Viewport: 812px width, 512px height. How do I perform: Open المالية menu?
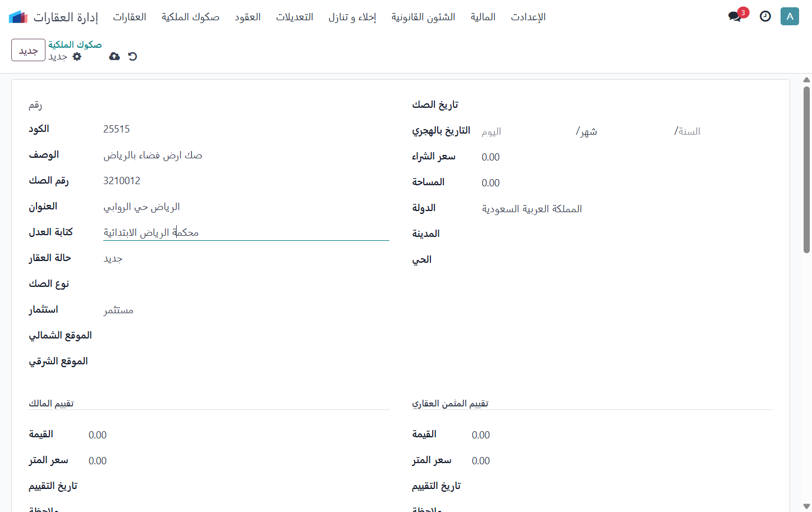point(483,17)
